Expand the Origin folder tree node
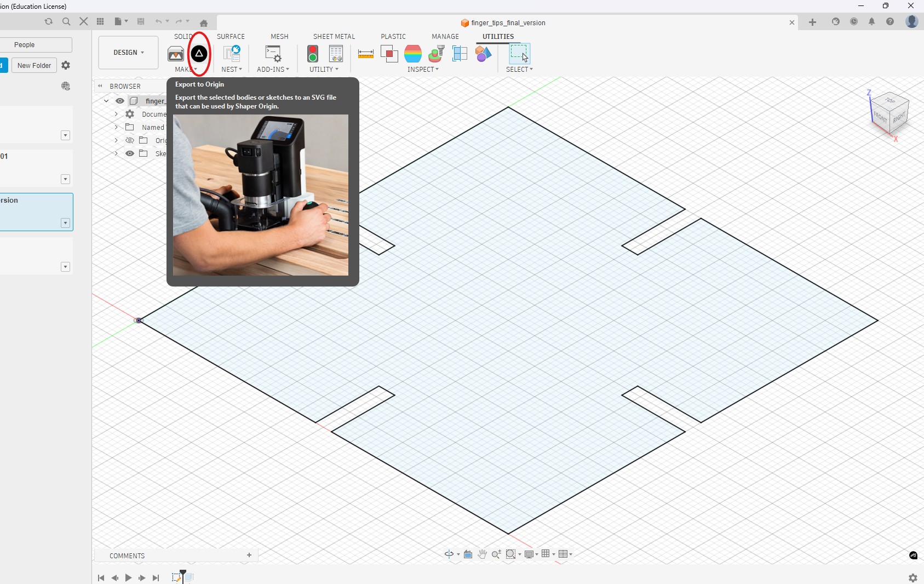The height and width of the screenshot is (584, 924). pos(116,140)
